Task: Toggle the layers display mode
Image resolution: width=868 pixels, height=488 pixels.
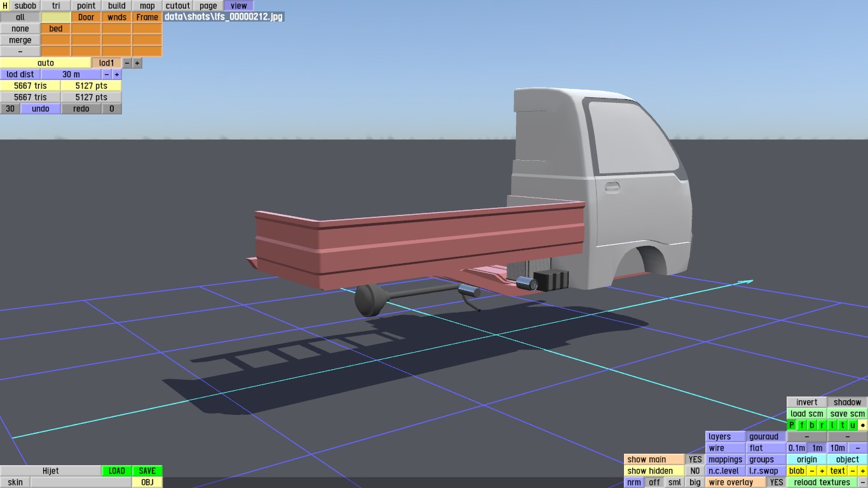Action: coord(726,437)
